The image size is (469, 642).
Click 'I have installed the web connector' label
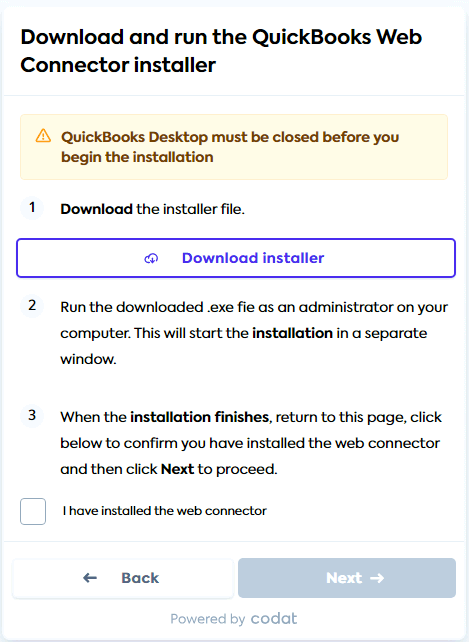tap(164, 511)
